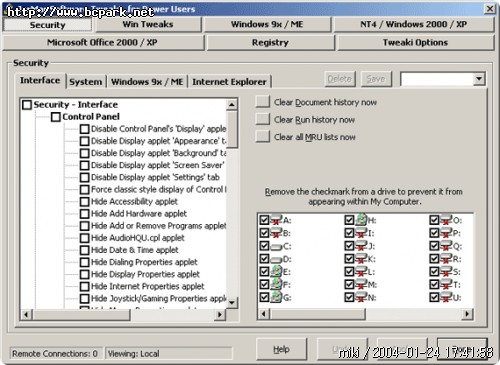
Task: Enable 'Hide Internet Properties applet' checkbox
Action: click(x=85, y=286)
